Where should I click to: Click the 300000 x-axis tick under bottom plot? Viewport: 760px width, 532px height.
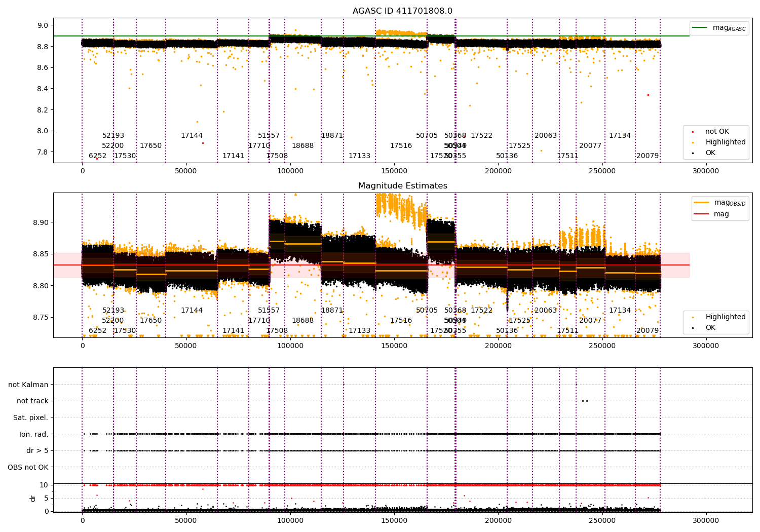click(705, 520)
